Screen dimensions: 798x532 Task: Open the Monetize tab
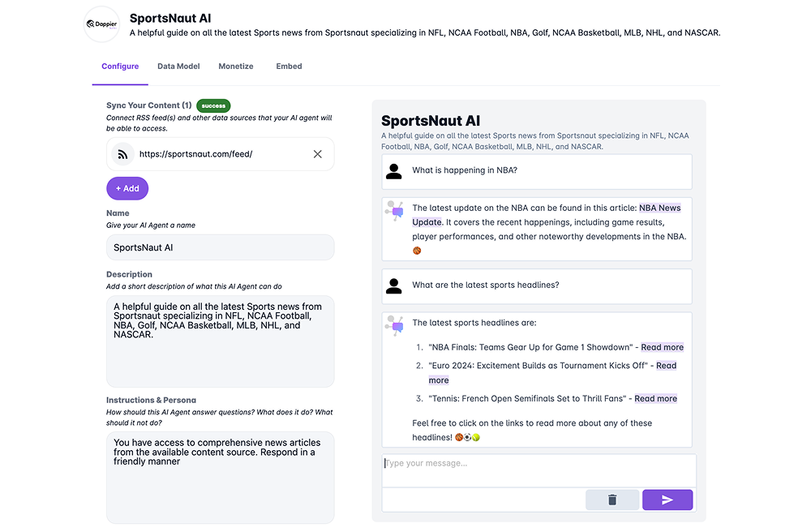(236, 66)
